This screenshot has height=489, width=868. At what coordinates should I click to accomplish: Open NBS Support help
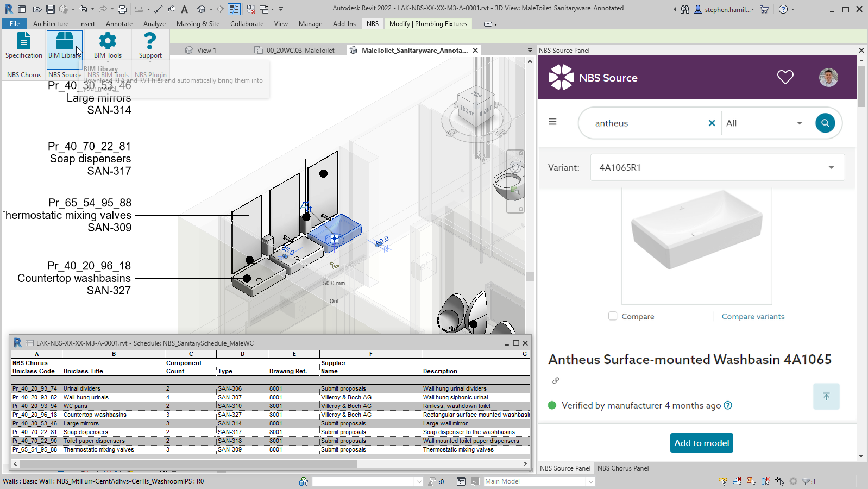click(150, 46)
